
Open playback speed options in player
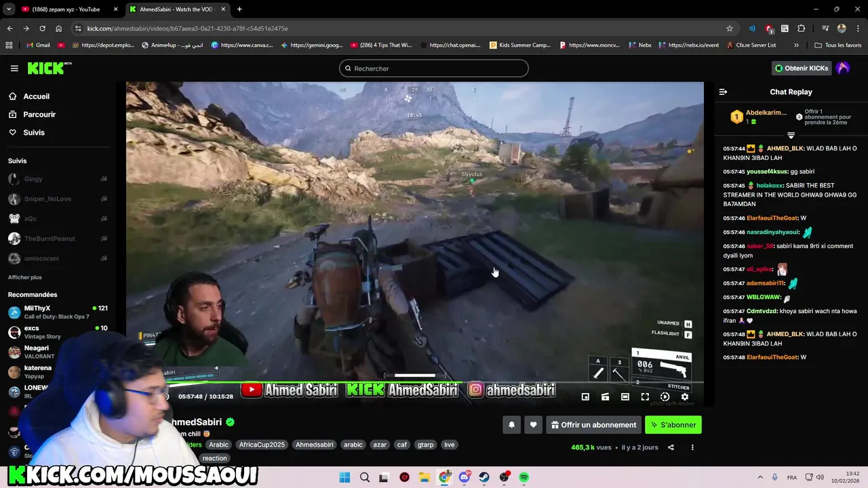pos(665,397)
